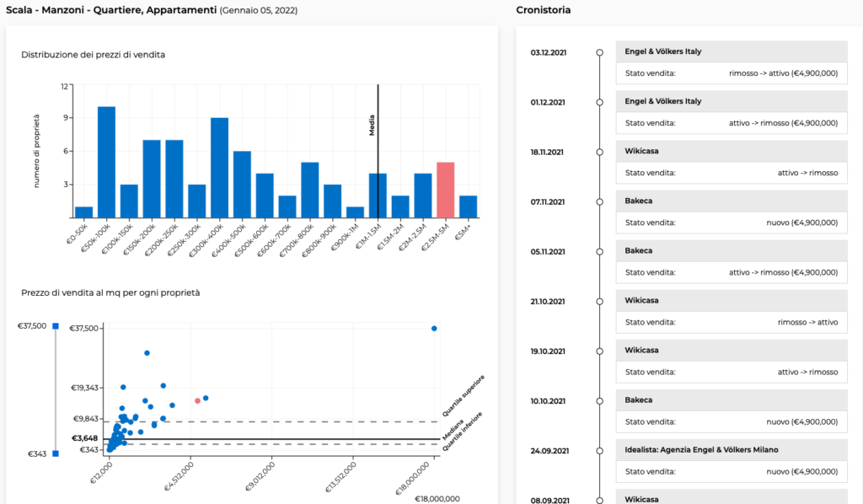Click 'Prezzo di vendita al mq' chart title
The width and height of the screenshot is (863, 504).
click(110, 292)
